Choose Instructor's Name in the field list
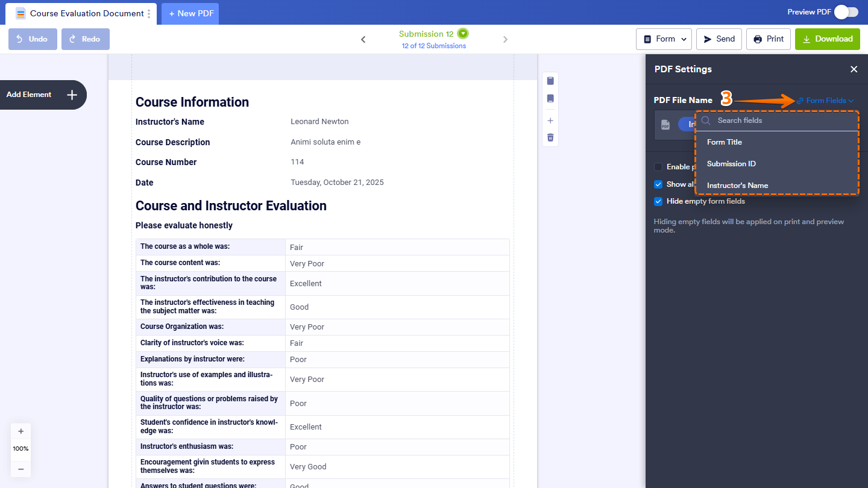The width and height of the screenshot is (868, 488). pos(737,186)
